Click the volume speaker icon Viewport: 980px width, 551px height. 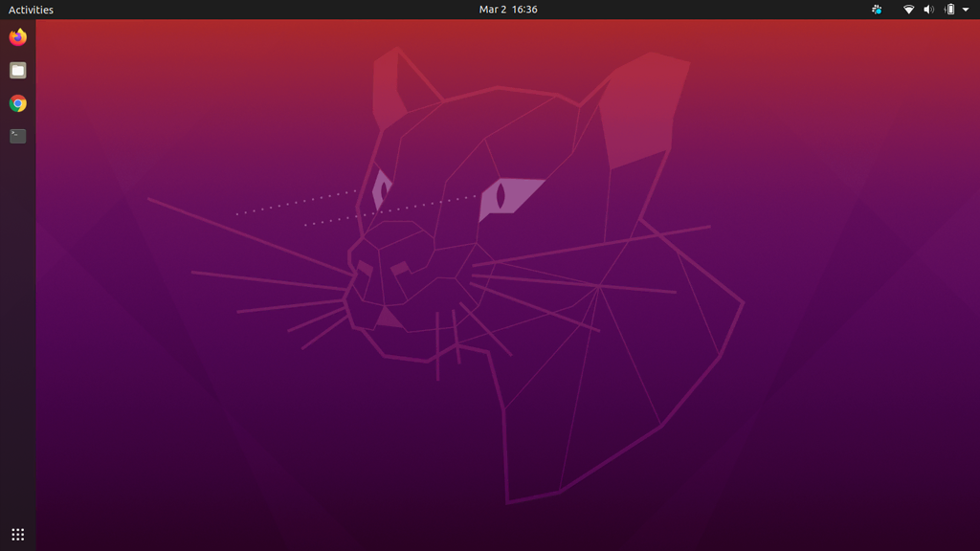point(928,10)
